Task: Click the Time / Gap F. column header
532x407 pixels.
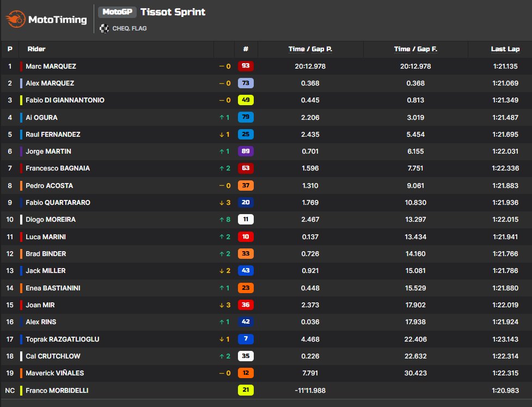Action: [x=415, y=49]
